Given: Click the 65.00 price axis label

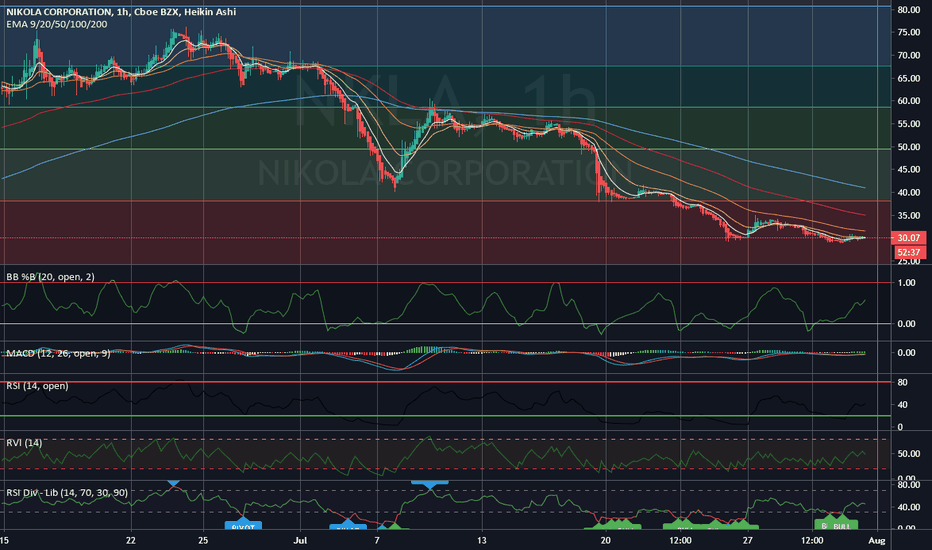Looking at the screenshot, I should click(909, 78).
